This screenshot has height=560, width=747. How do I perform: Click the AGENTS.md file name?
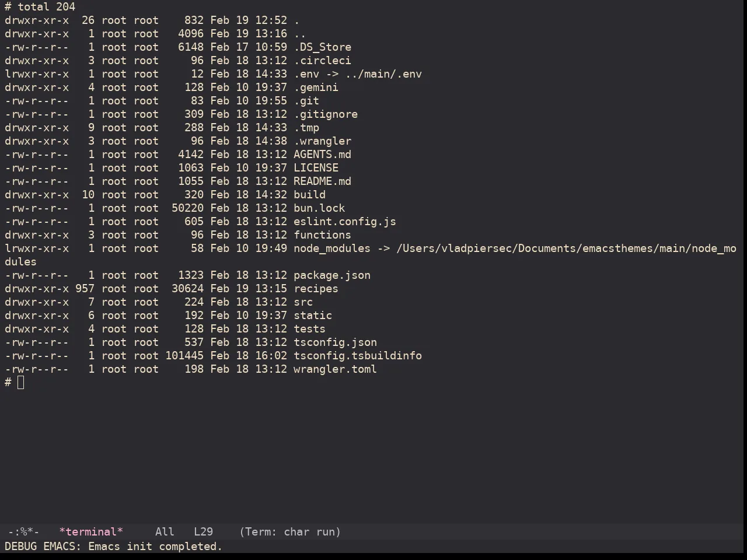coord(322,155)
